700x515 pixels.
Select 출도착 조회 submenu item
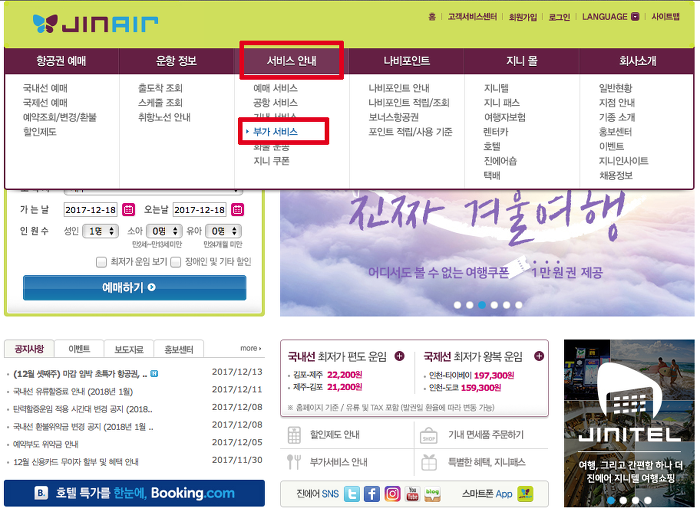(160, 88)
